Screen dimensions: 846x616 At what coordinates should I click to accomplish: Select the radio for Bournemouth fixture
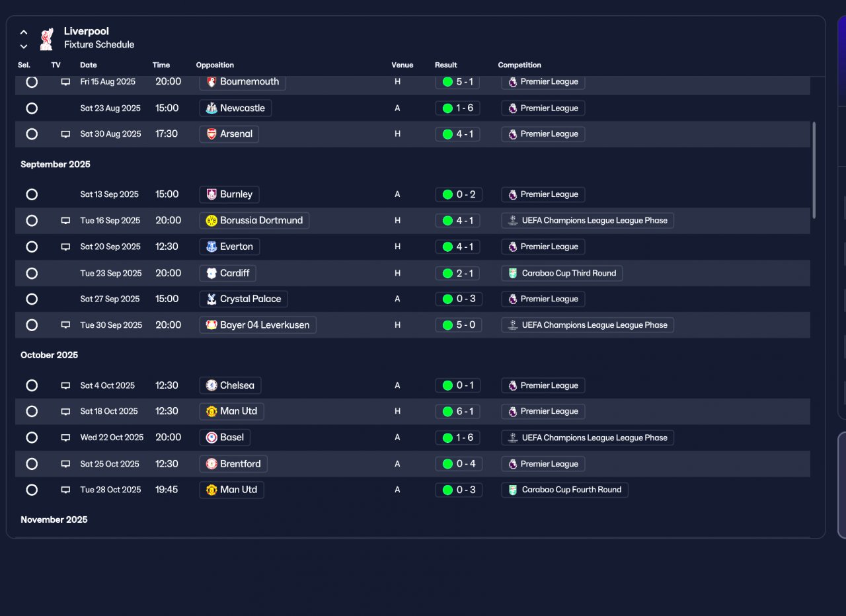[x=32, y=82]
